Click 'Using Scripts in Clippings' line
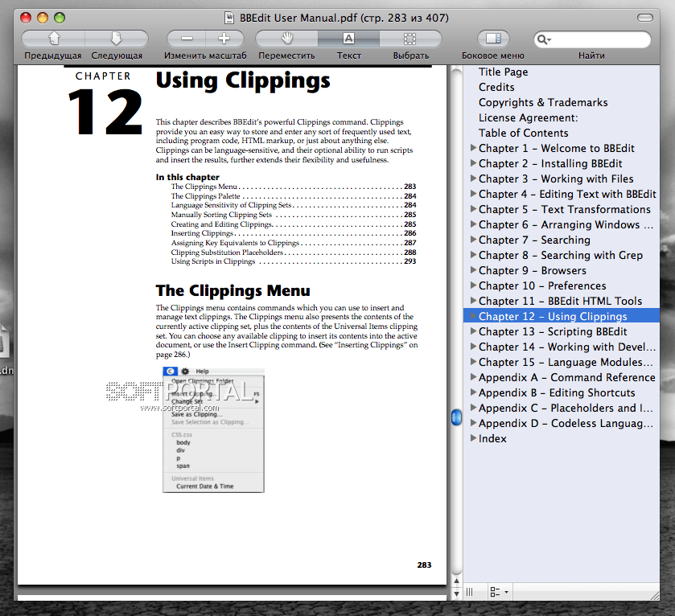Image resolution: width=675 pixels, height=616 pixels. coord(293,261)
